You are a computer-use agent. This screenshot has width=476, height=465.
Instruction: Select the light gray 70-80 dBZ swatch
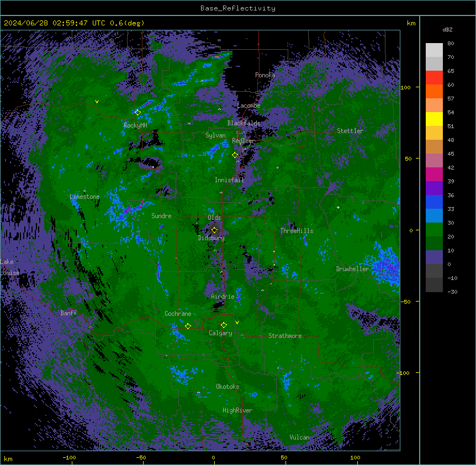[x=434, y=50]
